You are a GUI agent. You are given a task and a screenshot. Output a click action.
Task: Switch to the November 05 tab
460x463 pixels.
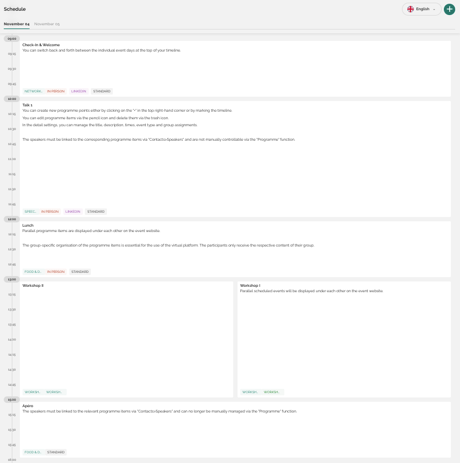(47, 24)
